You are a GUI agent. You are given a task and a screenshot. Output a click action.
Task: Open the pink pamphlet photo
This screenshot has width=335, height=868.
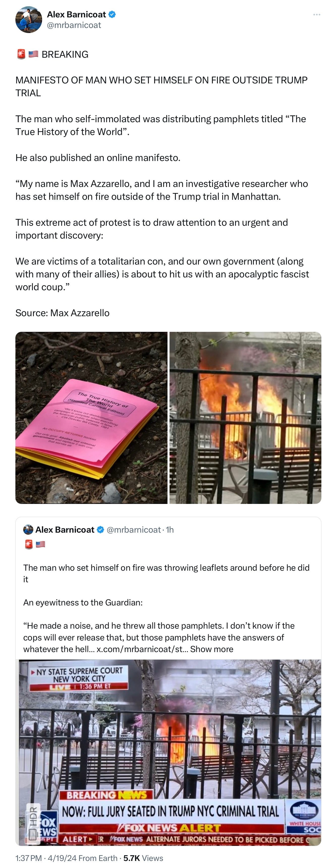pyautogui.click(x=91, y=418)
